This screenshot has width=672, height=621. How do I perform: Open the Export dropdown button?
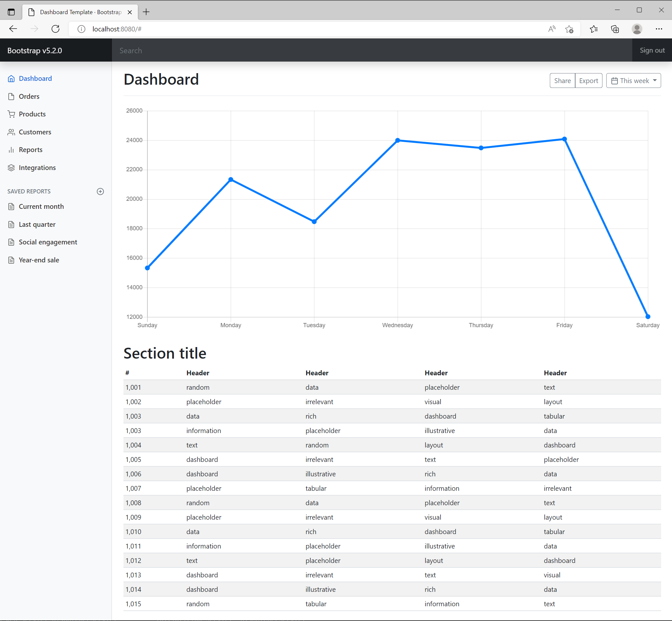[588, 80]
